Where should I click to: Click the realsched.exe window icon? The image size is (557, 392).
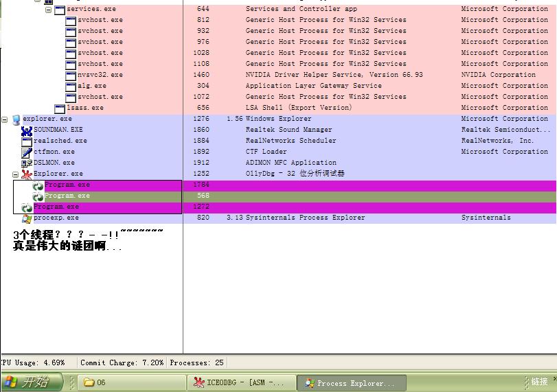click(x=27, y=141)
